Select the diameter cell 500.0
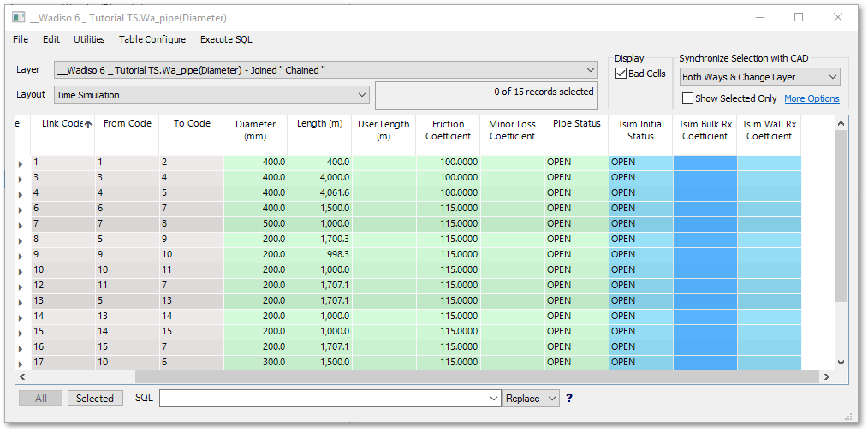Screen dimensions: 868x432 click(x=255, y=223)
